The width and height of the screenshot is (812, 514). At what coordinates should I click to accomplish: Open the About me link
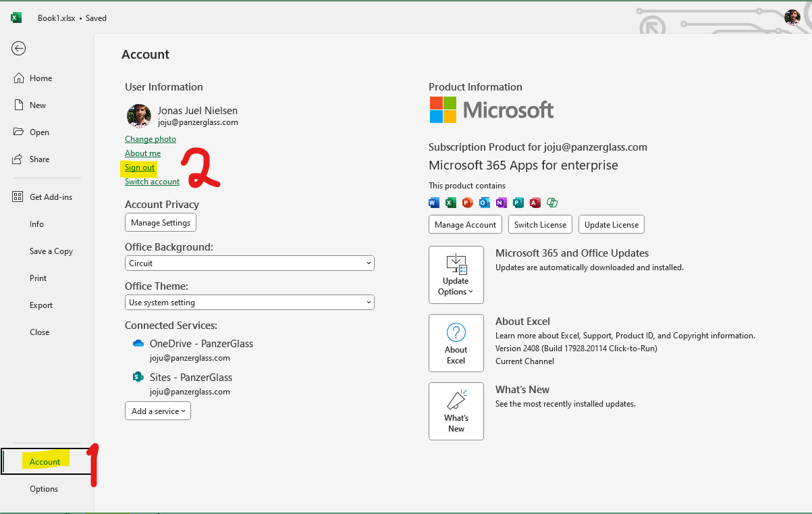(x=142, y=153)
